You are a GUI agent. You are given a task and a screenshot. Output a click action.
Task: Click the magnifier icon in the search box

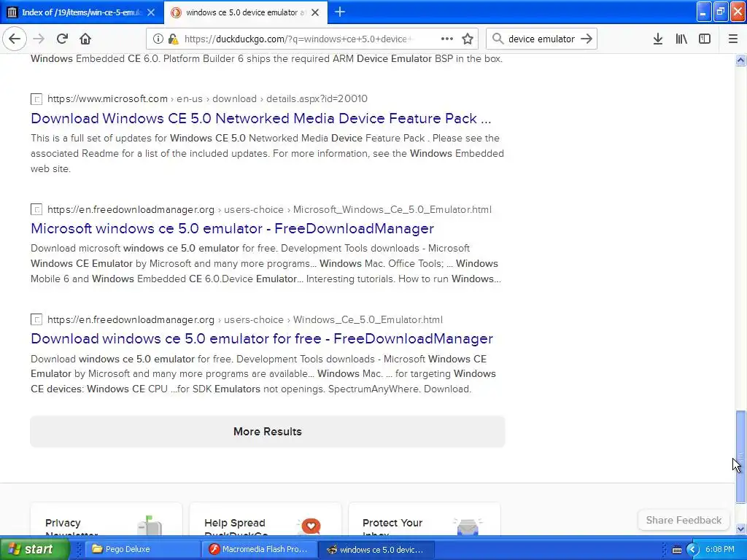coord(498,39)
